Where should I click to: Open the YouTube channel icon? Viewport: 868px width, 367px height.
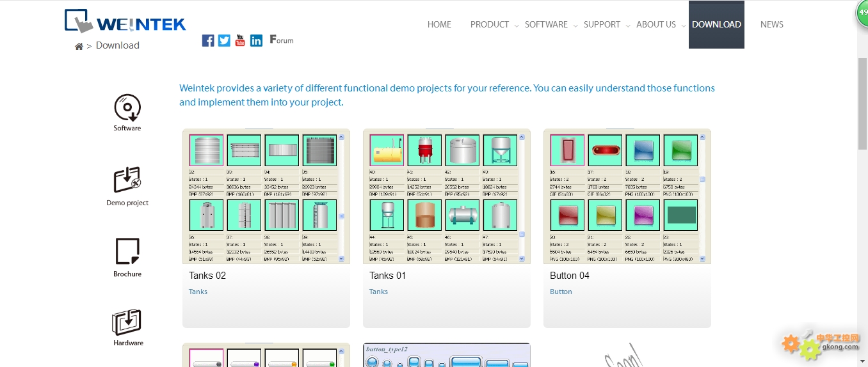tap(240, 40)
